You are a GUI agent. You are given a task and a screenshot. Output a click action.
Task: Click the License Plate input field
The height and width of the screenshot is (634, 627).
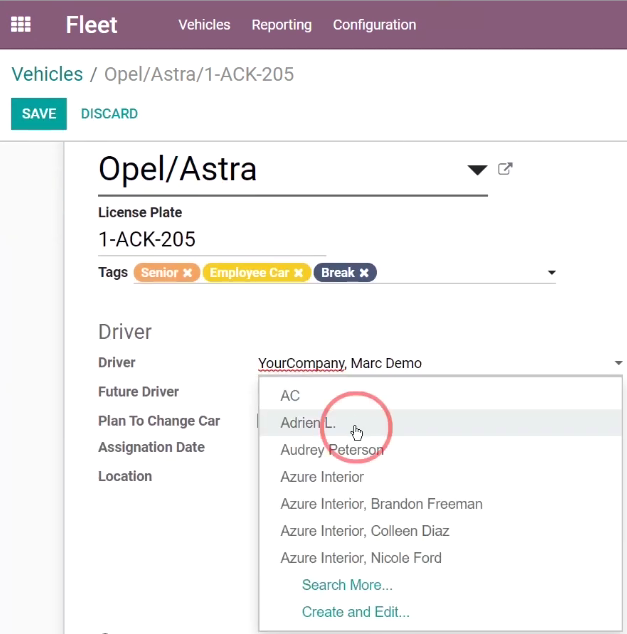click(x=212, y=239)
